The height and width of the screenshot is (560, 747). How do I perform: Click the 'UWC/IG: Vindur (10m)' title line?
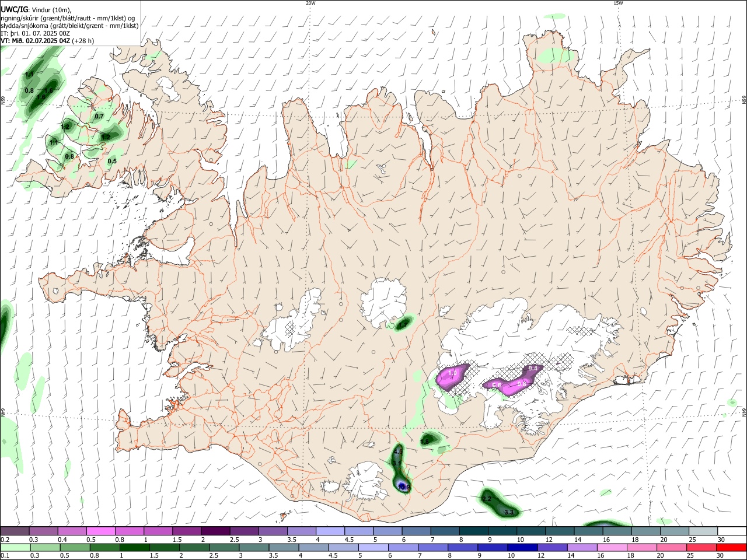tap(36, 9)
